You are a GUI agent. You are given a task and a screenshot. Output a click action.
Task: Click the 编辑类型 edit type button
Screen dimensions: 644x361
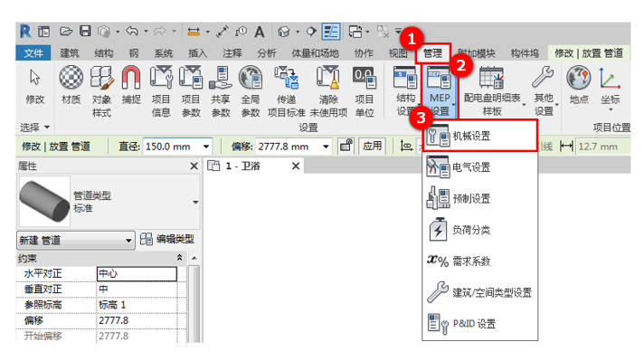[167, 239]
